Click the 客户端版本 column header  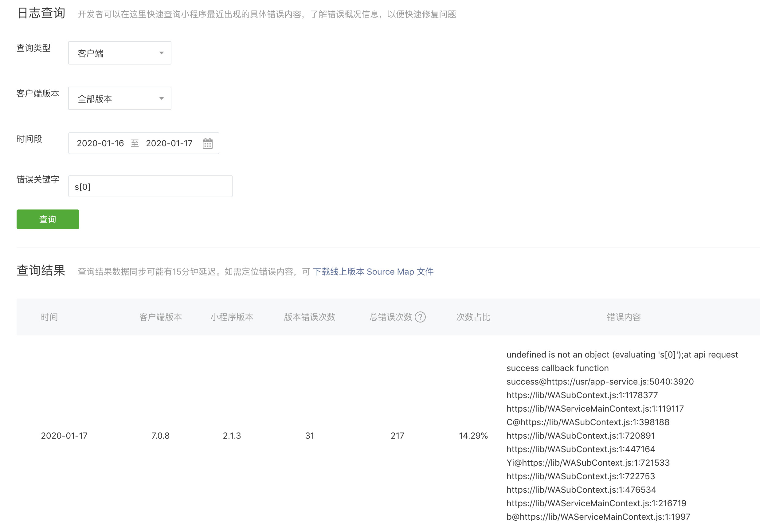pos(161,317)
